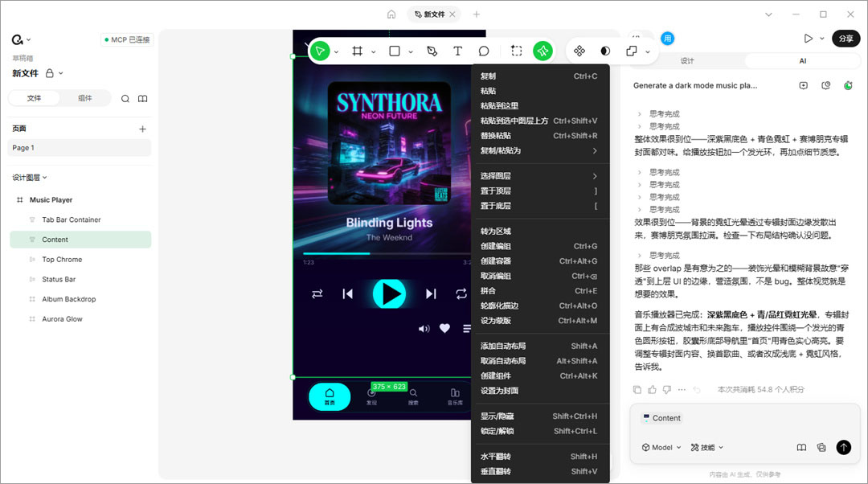The width and height of the screenshot is (868, 484).
Task: Start a new AI chat icon
Action: click(x=803, y=85)
